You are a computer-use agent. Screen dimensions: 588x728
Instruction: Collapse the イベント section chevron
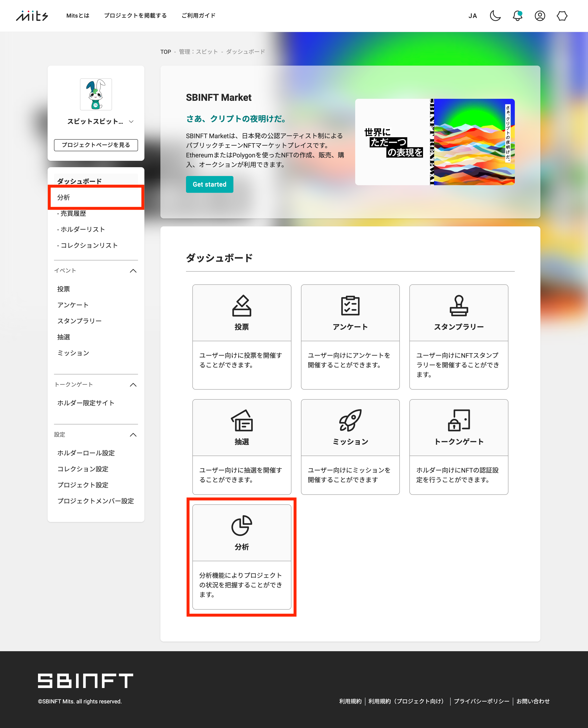tap(133, 271)
